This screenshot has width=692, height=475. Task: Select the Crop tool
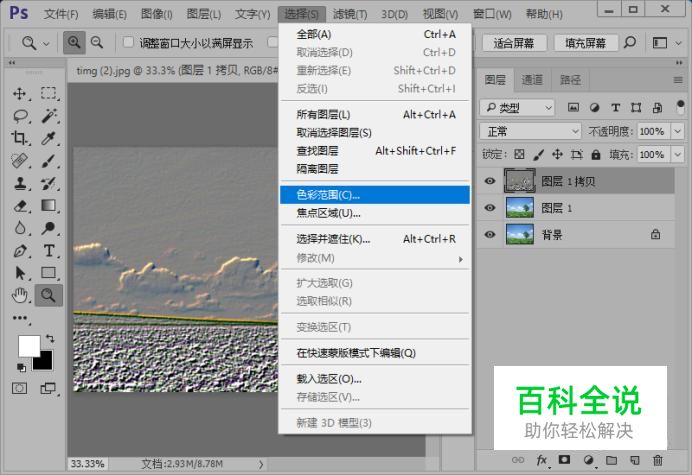(20, 139)
